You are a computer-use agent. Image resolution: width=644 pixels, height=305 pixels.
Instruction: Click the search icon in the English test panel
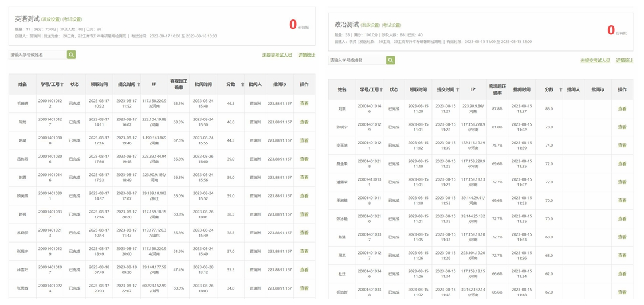[x=71, y=55]
